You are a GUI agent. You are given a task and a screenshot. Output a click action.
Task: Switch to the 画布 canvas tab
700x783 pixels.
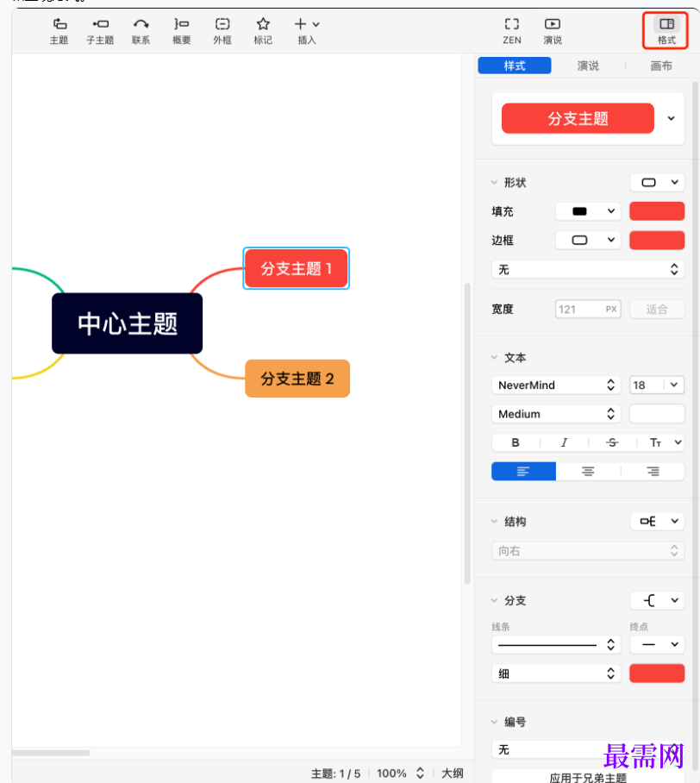pos(661,66)
